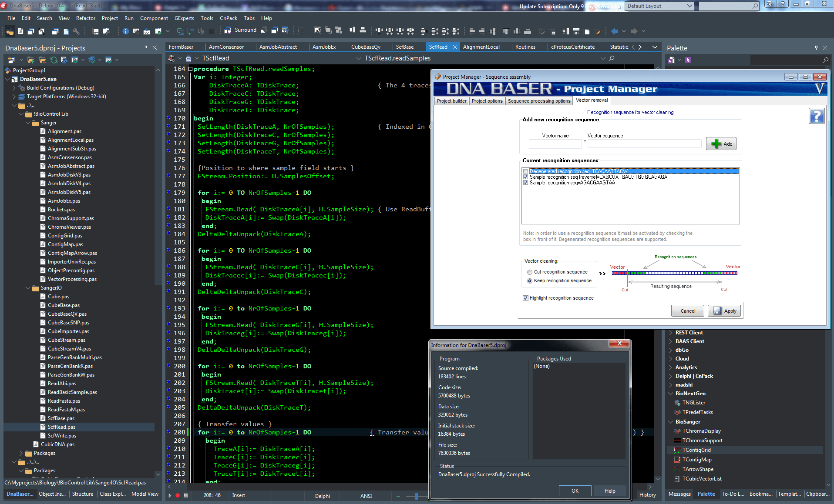Switch to the Structure bottom tab
The image size is (834, 504).
click(83, 494)
